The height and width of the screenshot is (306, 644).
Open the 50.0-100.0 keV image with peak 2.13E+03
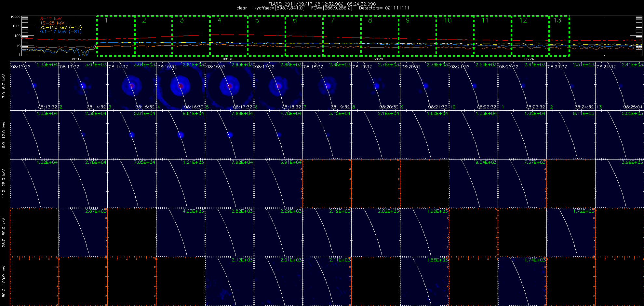point(229,281)
